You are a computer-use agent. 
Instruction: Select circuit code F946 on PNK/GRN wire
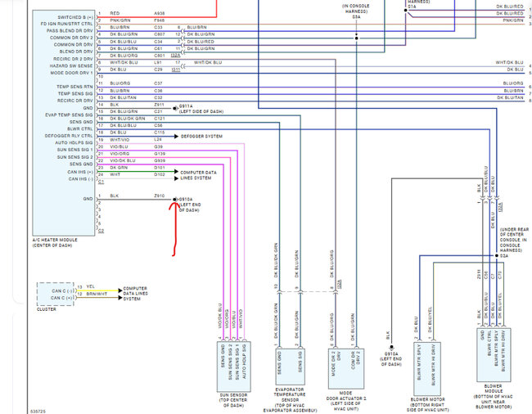click(x=159, y=20)
